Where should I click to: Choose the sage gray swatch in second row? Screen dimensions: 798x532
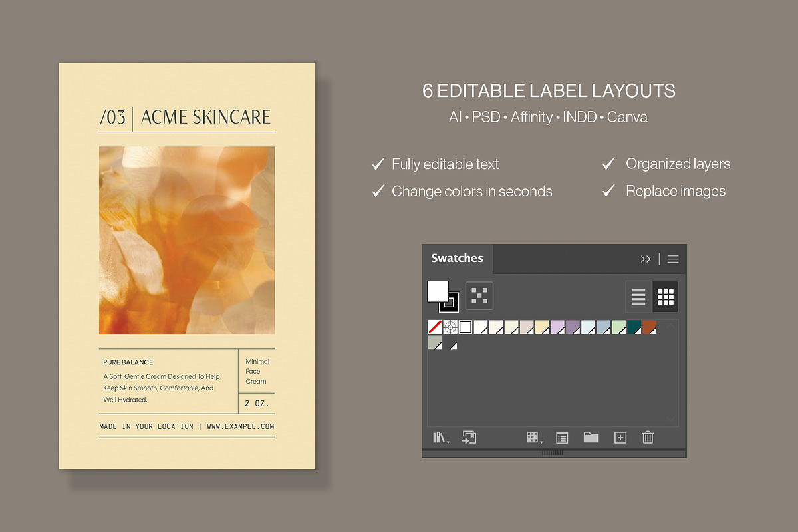[435, 342]
